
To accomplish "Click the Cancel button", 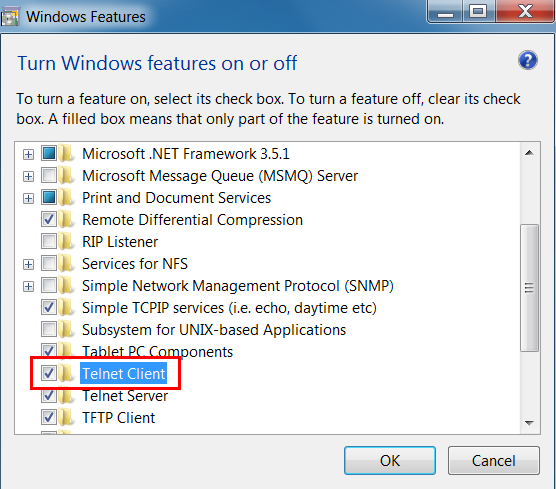I will pos(494,461).
